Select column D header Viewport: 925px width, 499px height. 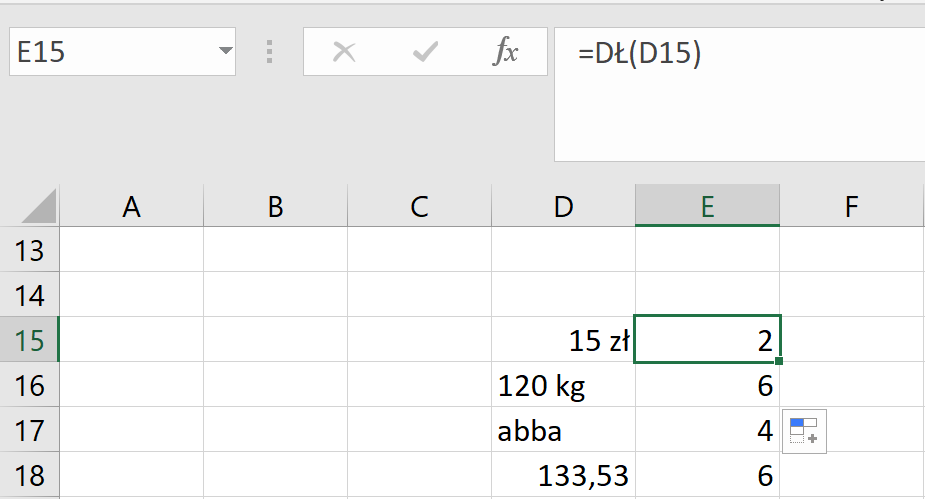tap(564, 207)
